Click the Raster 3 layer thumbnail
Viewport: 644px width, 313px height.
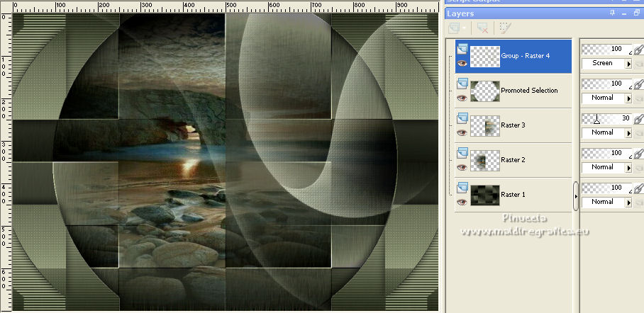click(x=485, y=125)
